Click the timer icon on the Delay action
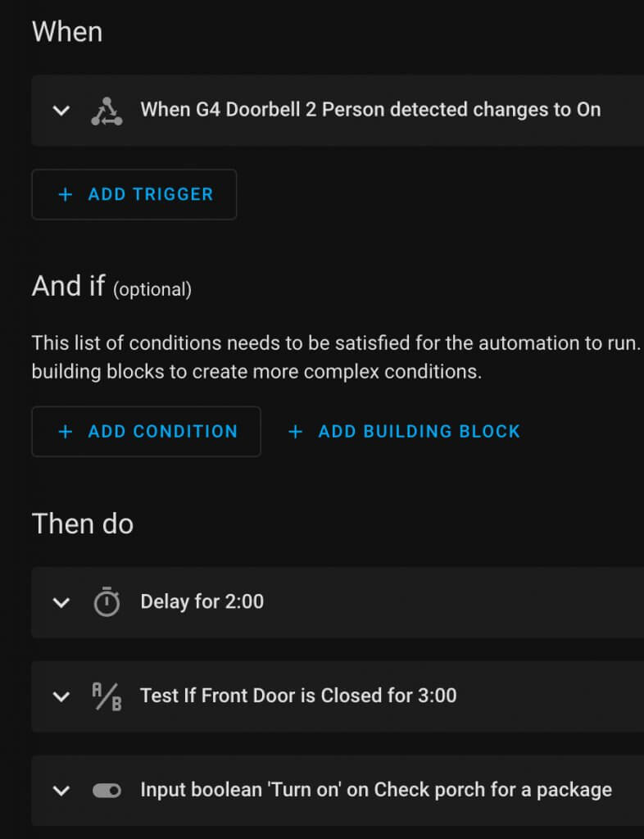This screenshot has width=644, height=839. click(107, 602)
